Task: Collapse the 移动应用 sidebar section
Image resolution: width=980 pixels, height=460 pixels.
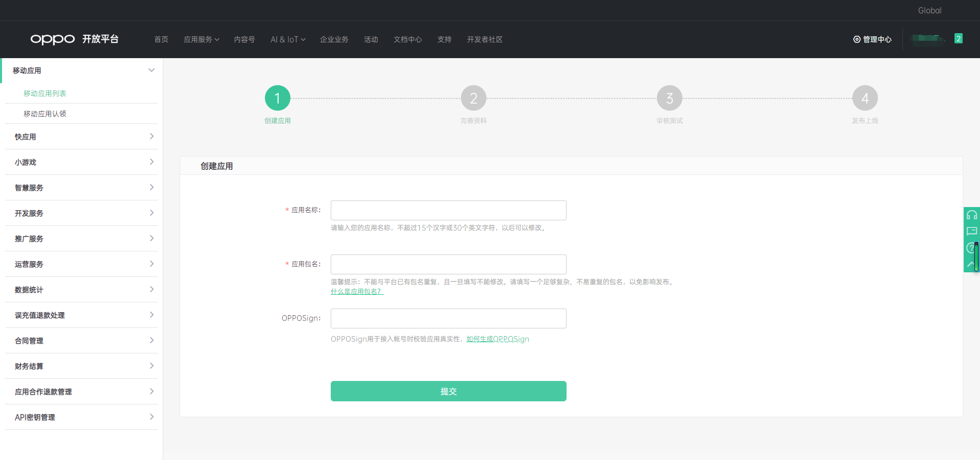Action: [82, 70]
